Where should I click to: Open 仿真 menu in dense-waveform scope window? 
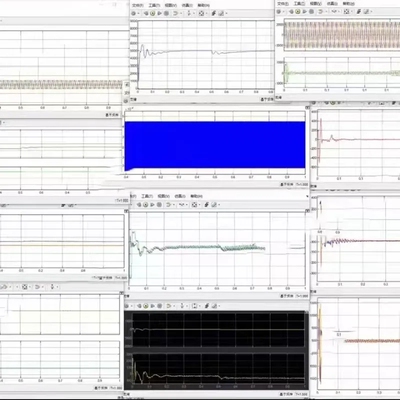tap(332, 4)
